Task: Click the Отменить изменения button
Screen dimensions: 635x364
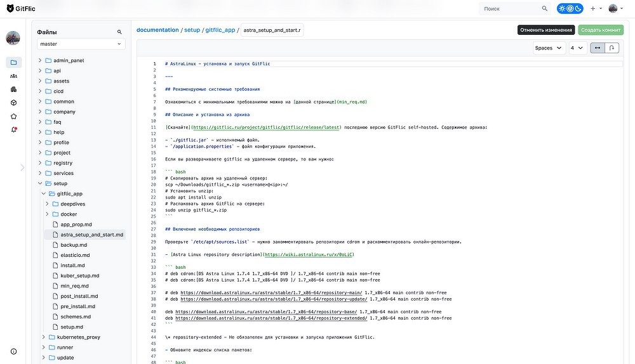Action: 546,30
